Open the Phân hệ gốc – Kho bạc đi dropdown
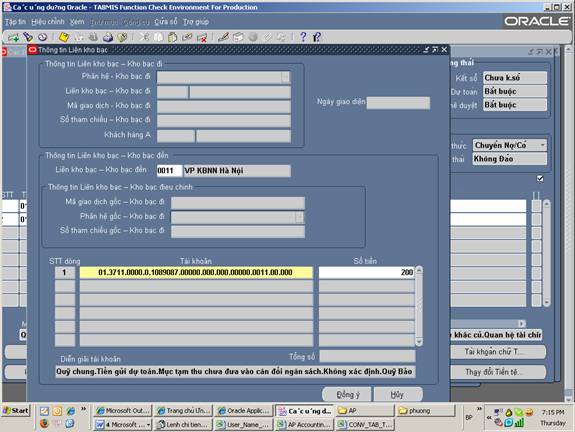Image resolution: width=575 pixels, height=432 pixels. (299, 217)
